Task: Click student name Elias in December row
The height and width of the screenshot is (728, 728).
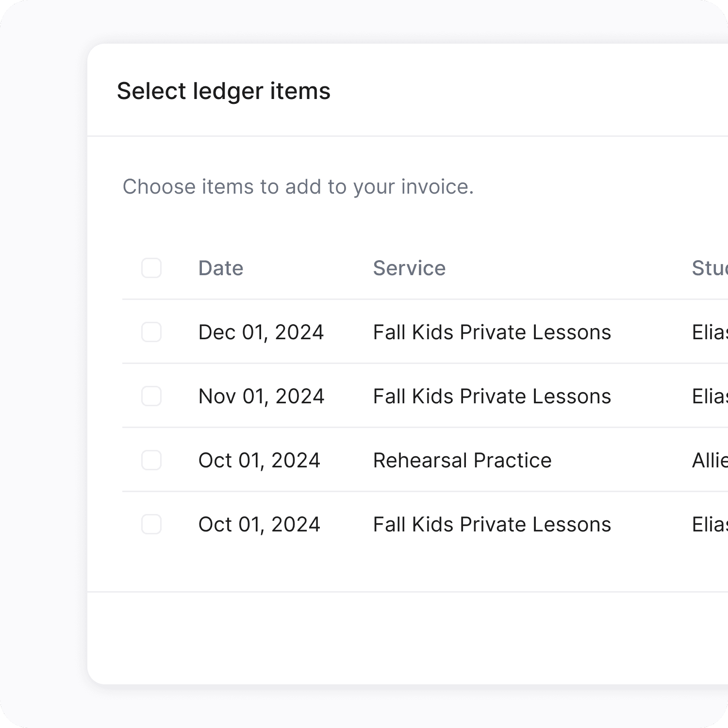Action: 710,332
